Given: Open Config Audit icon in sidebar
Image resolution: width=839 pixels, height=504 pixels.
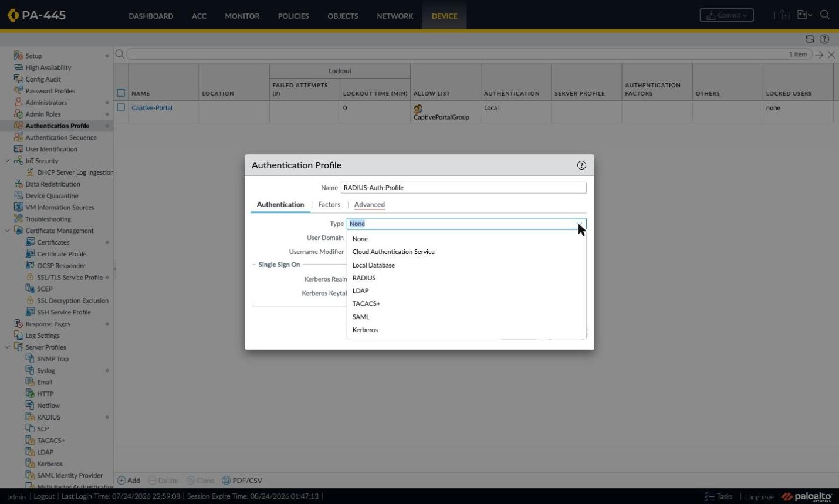Looking at the screenshot, I should tap(18, 79).
